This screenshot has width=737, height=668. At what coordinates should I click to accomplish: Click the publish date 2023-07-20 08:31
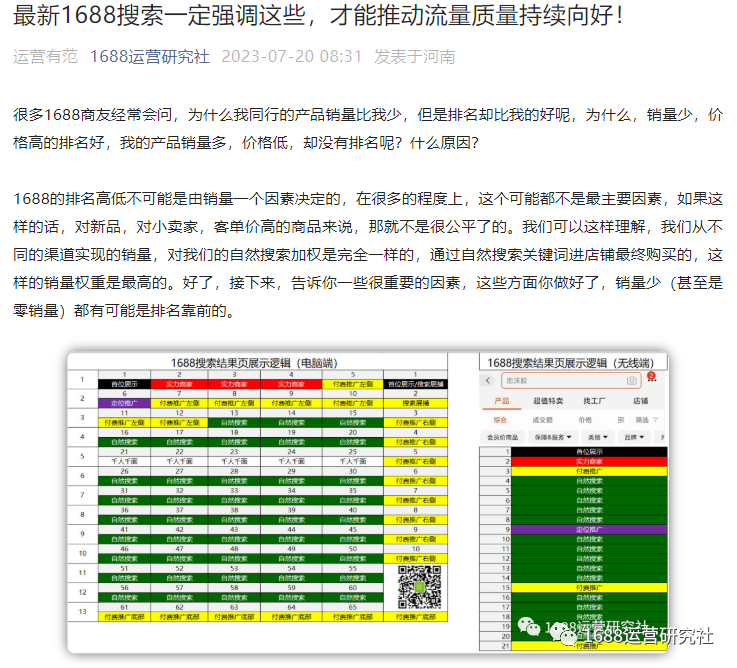[x=291, y=56]
